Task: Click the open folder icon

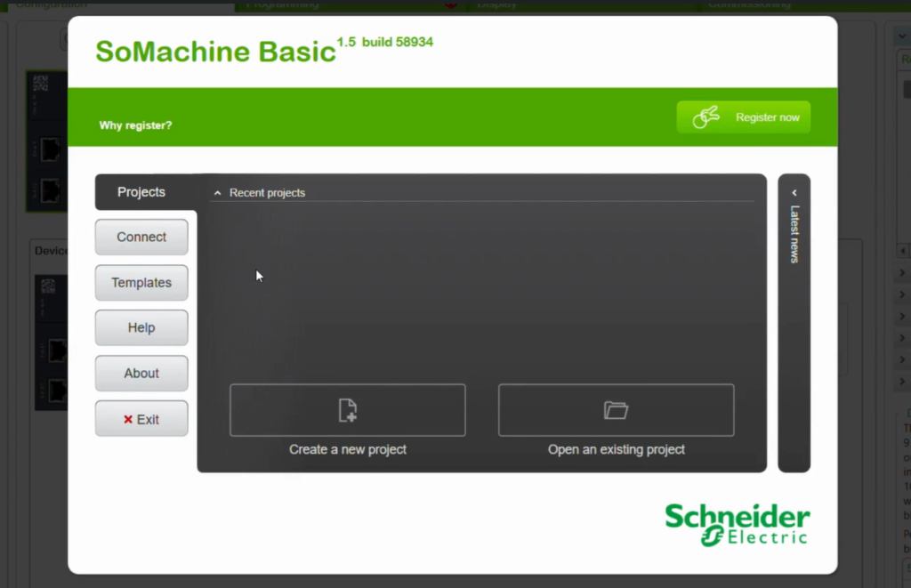Action: pyautogui.click(x=616, y=410)
